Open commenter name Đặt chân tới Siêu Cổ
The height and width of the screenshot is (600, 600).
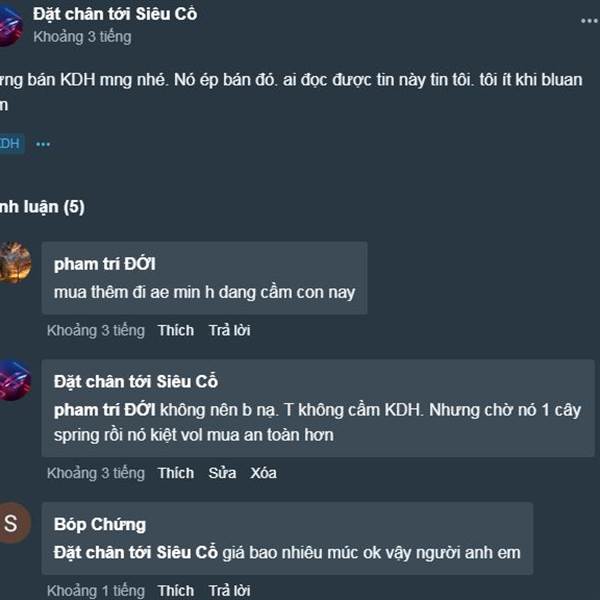click(136, 382)
